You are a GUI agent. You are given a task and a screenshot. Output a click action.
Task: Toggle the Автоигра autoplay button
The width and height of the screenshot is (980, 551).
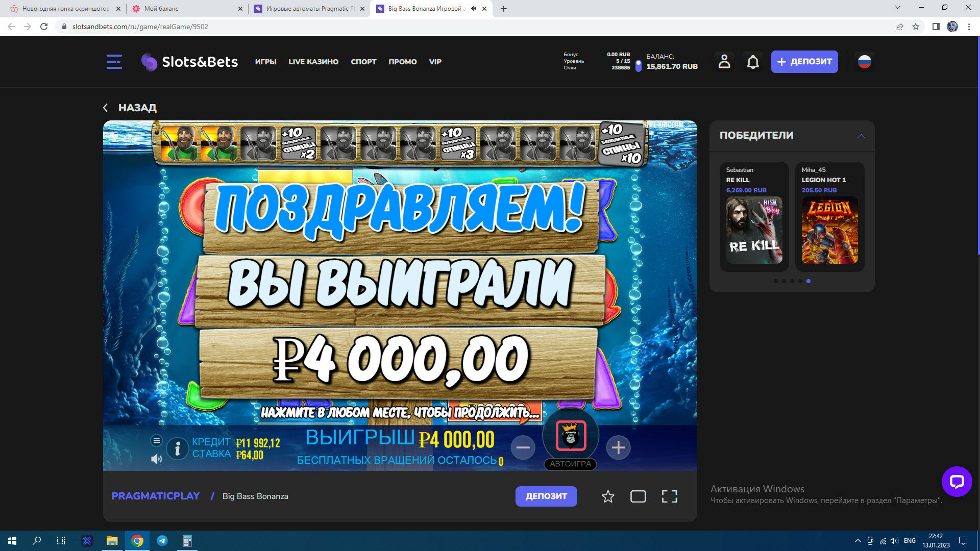click(570, 464)
